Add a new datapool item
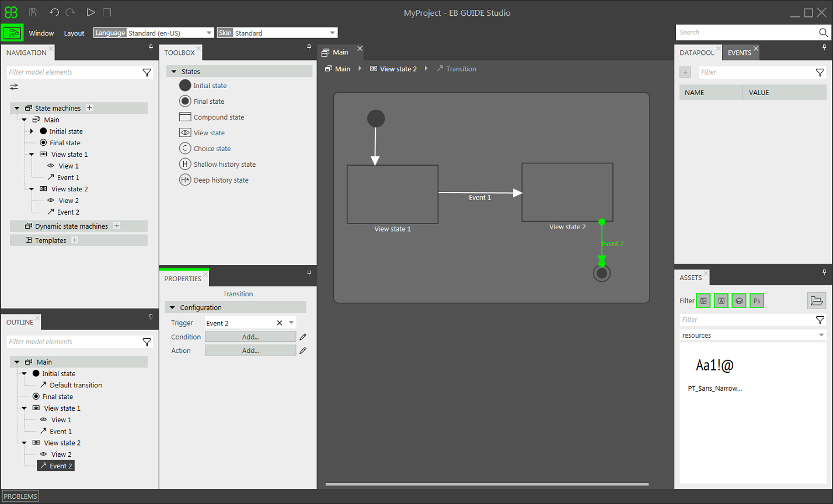 coord(685,72)
